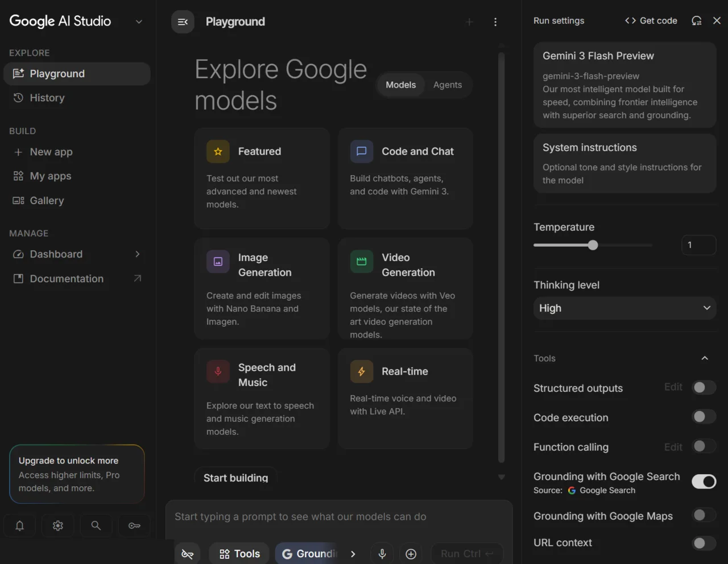The image size is (728, 564).
Task: Open the System instructions card
Action: (x=624, y=164)
